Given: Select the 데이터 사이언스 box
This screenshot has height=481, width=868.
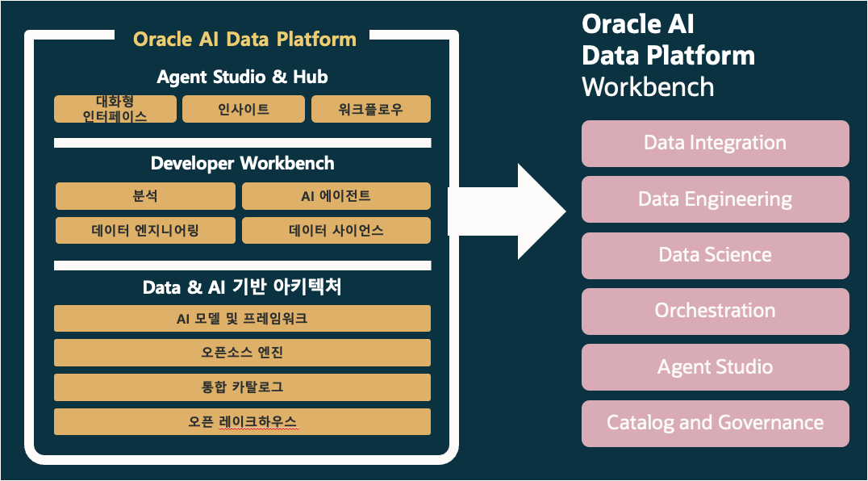Looking at the screenshot, I should (x=336, y=230).
